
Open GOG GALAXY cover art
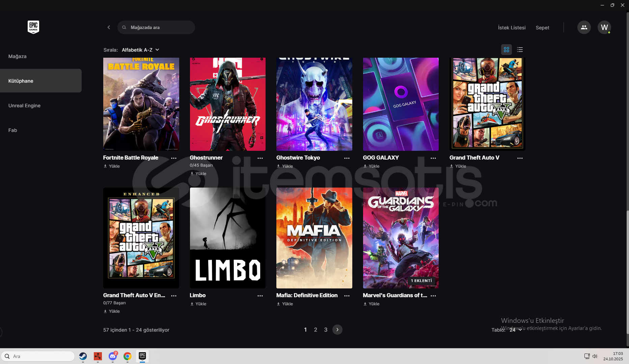401,104
